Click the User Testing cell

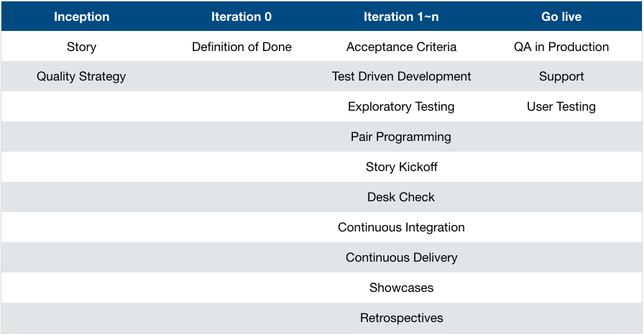[x=561, y=106]
